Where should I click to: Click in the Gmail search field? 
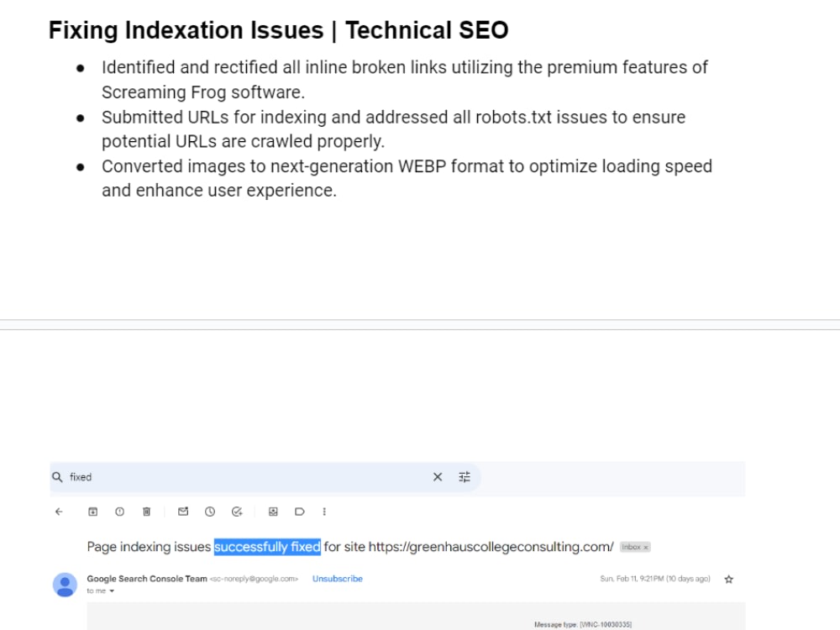point(246,477)
